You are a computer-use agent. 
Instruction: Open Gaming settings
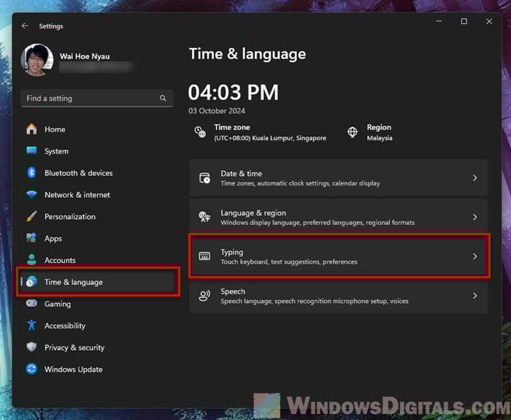97,304
